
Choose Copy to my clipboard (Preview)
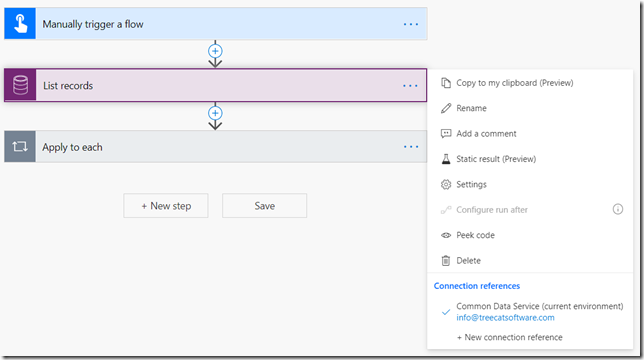[515, 83]
